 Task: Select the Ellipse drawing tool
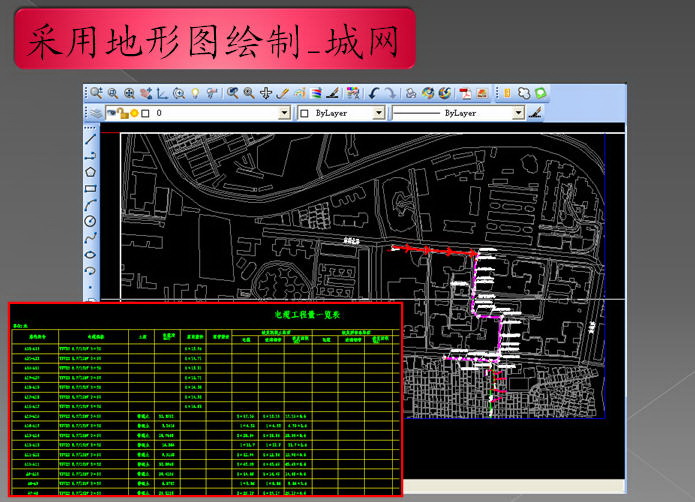(90, 254)
